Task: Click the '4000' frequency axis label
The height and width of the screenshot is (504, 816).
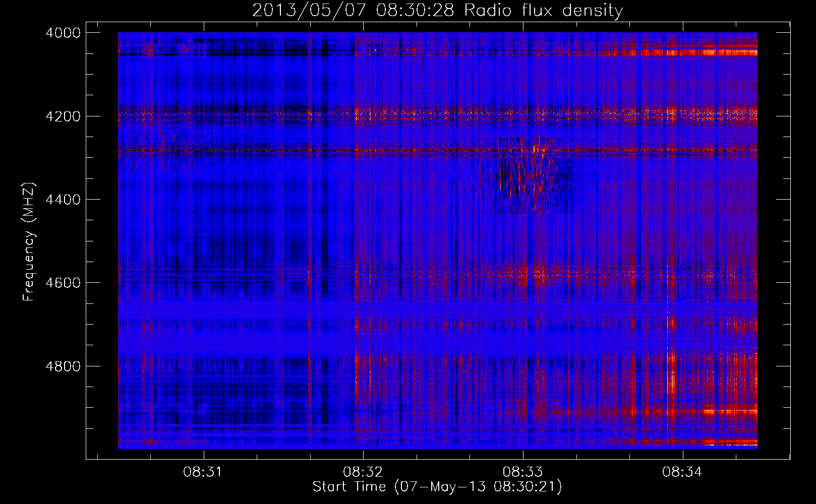Action: pyautogui.click(x=63, y=33)
